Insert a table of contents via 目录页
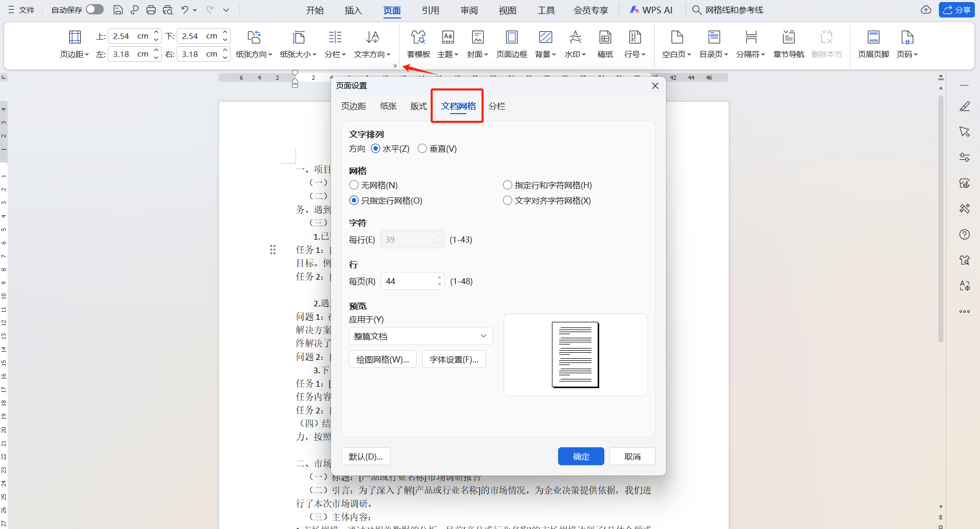 point(713,44)
